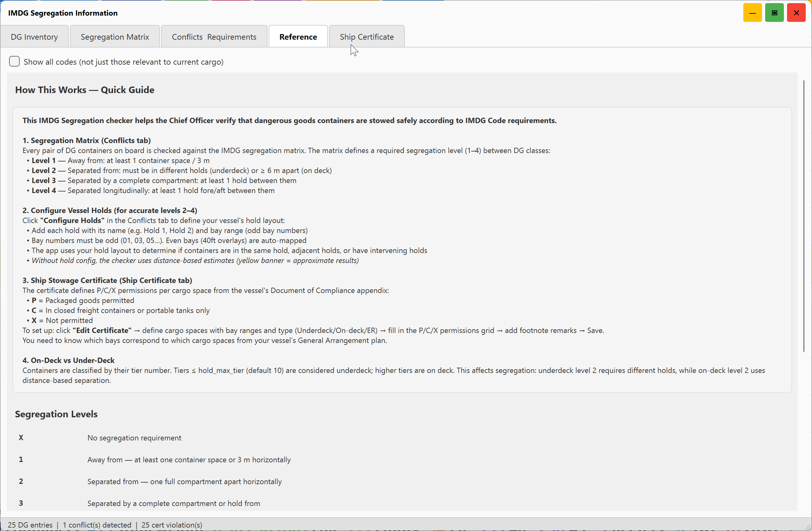Image resolution: width=812 pixels, height=531 pixels.
Task: Click the 'Level 1 — Away from' bullet
Action: (x=118, y=160)
